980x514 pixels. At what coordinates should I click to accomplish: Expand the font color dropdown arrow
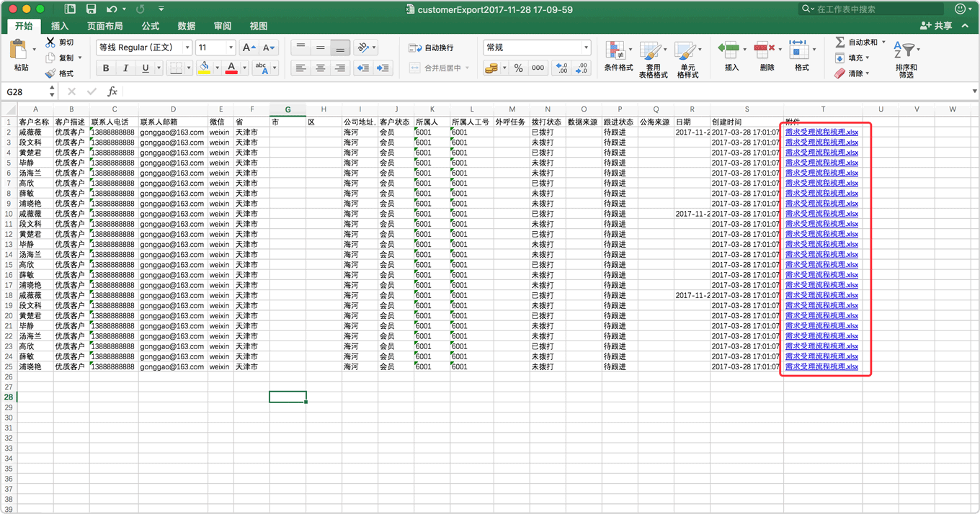point(245,68)
